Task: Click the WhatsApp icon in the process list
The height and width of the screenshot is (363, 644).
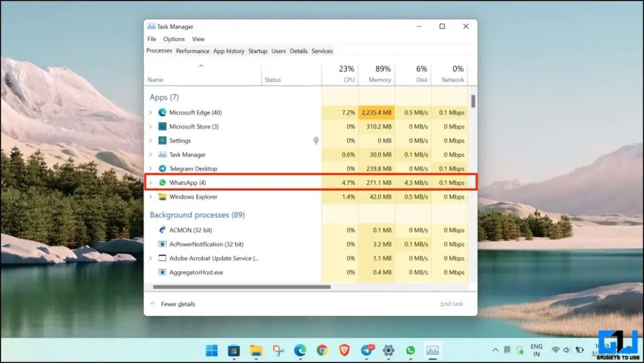Action: click(x=163, y=182)
